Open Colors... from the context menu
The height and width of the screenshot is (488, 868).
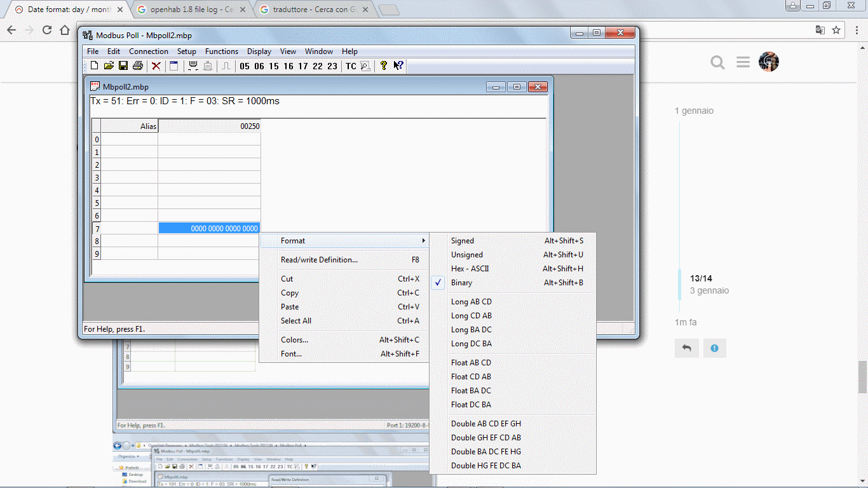pyautogui.click(x=294, y=340)
